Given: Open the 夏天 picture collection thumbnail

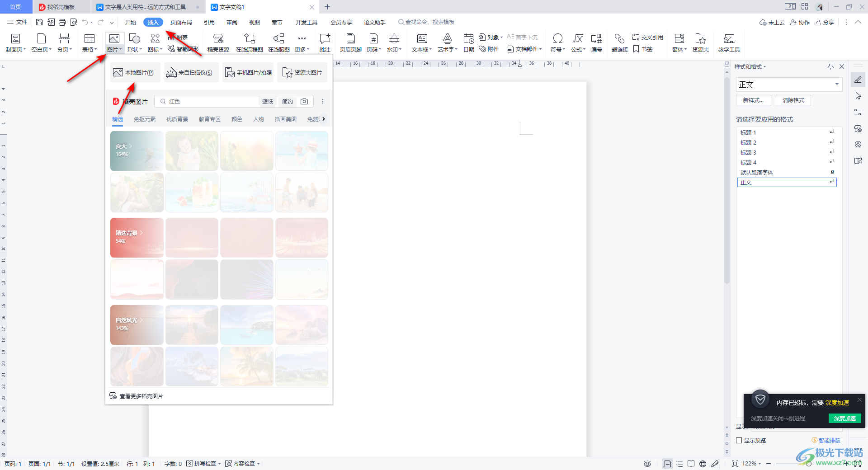Looking at the screenshot, I should [137, 151].
